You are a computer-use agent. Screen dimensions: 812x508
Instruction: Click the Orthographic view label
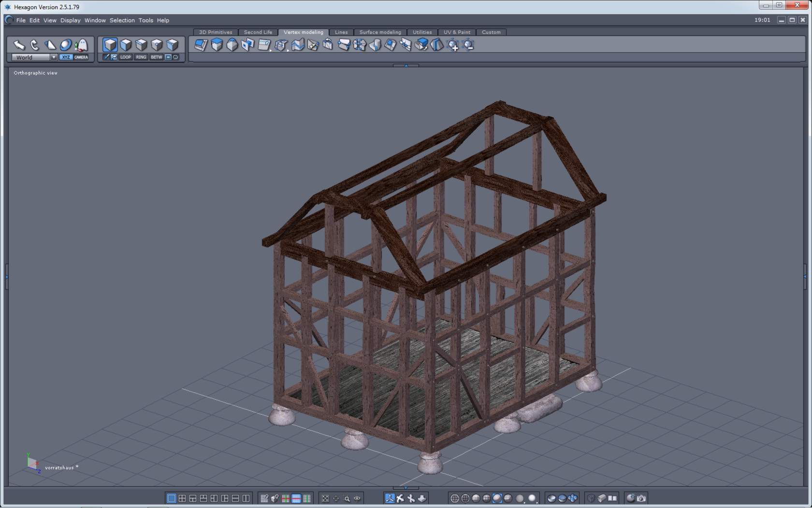coord(36,73)
